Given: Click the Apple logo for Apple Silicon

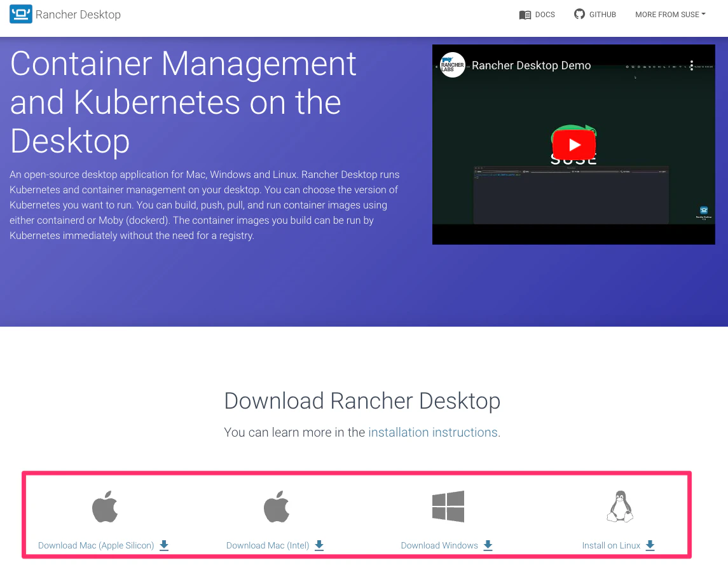Looking at the screenshot, I should click(105, 507).
